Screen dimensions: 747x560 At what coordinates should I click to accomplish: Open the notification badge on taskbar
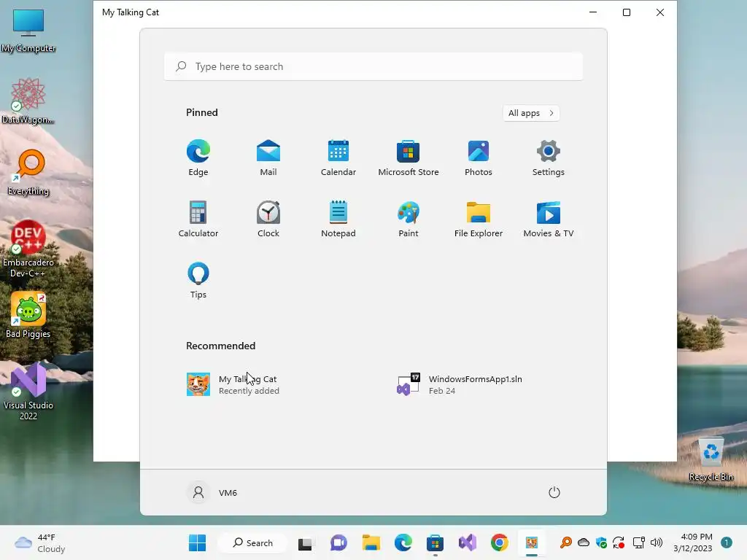pyautogui.click(x=727, y=542)
